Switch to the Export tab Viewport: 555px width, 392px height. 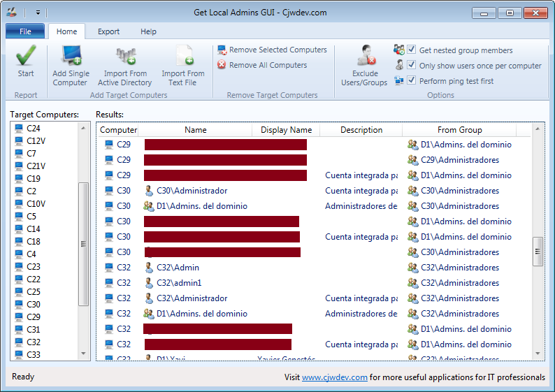pos(108,31)
